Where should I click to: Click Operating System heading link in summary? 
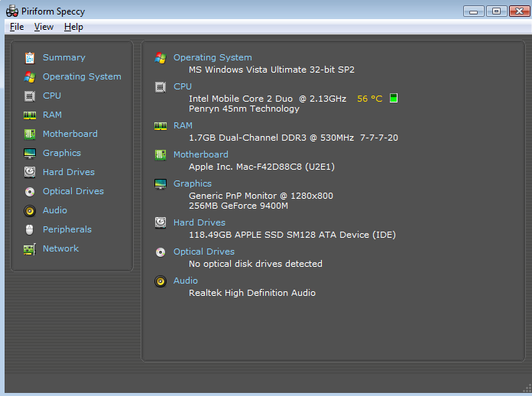(x=212, y=57)
